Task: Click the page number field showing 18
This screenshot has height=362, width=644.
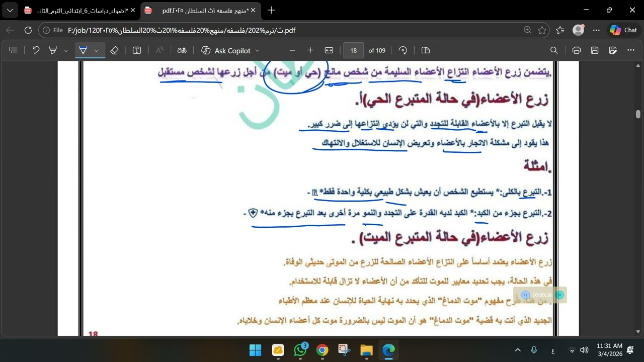Action: click(x=354, y=50)
